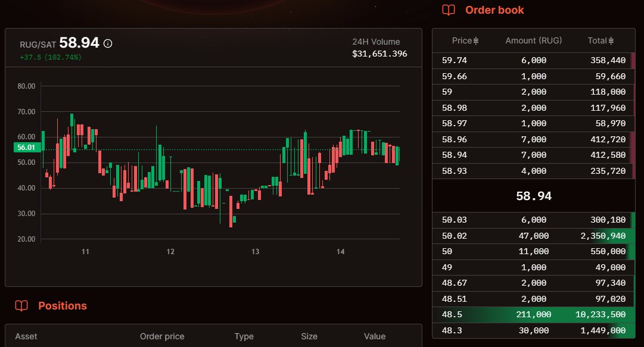Click the green depth bar beside 2,350,940
The width and height of the screenshot is (644, 347).
(x=630, y=236)
